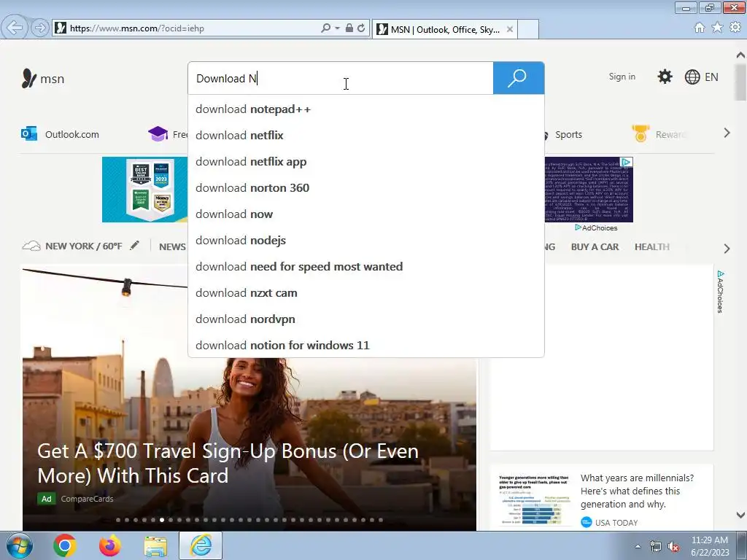Click the millennials chart thumbnail
The image size is (747, 560).
coord(533,499)
